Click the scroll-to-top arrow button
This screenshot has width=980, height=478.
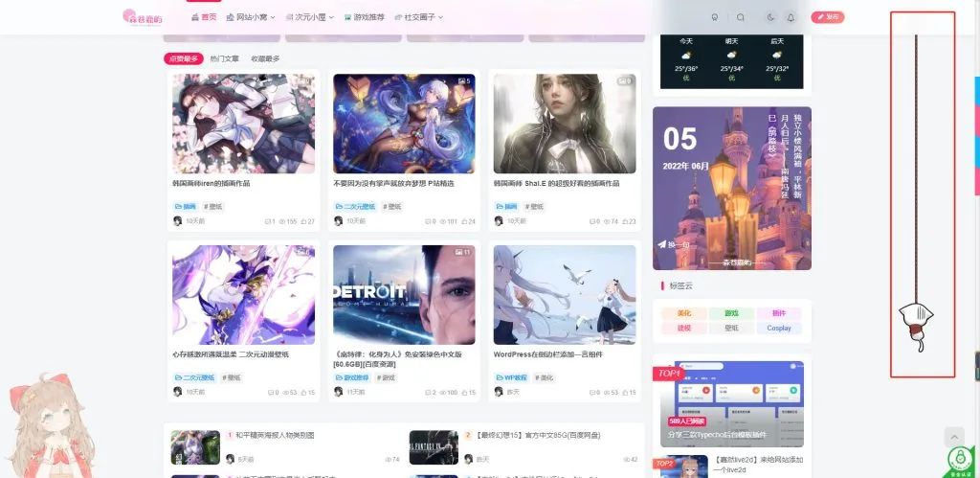tap(954, 436)
